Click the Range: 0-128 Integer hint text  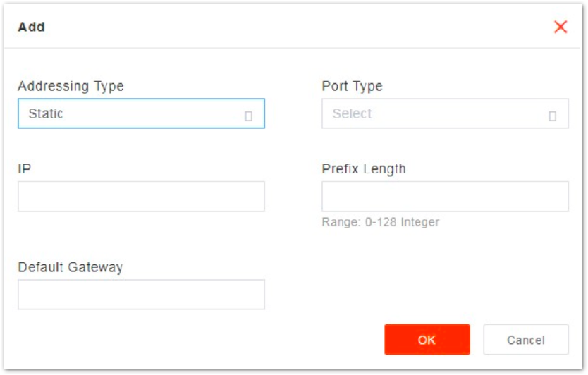(380, 222)
